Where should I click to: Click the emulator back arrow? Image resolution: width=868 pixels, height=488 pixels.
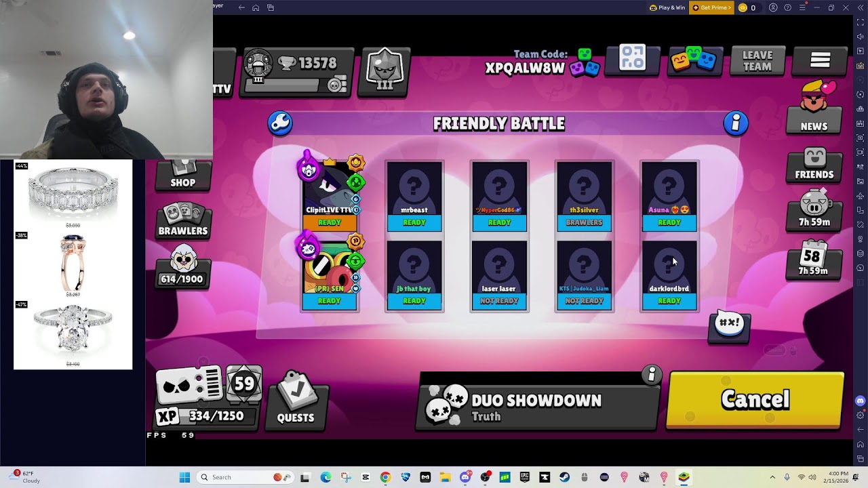(241, 7)
